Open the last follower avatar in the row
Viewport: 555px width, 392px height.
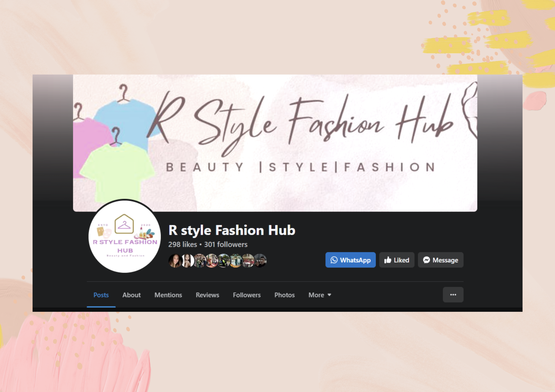(260, 261)
